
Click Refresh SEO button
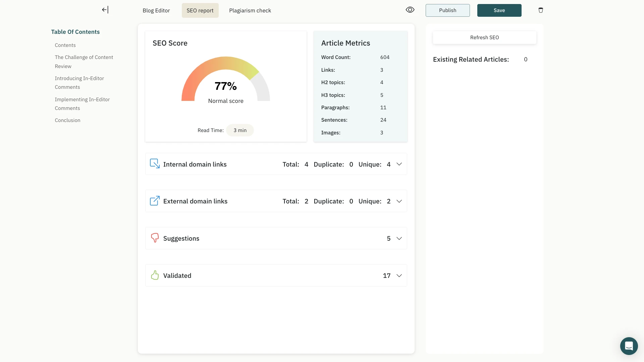point(484,38)
